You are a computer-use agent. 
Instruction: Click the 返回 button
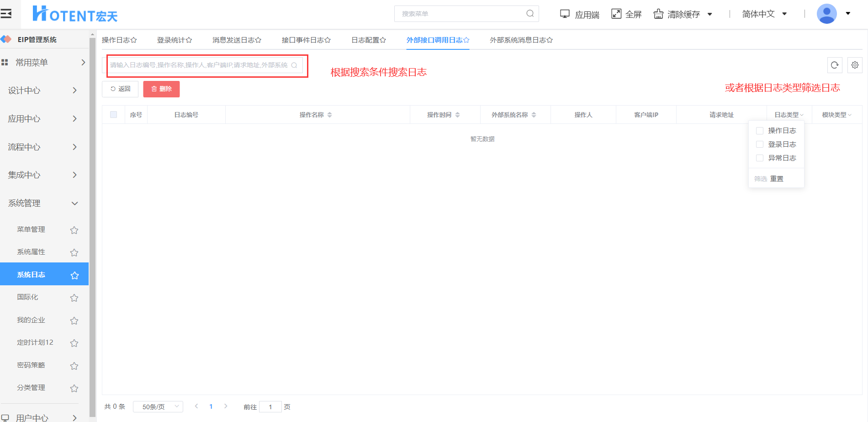[x=120, y=89]
